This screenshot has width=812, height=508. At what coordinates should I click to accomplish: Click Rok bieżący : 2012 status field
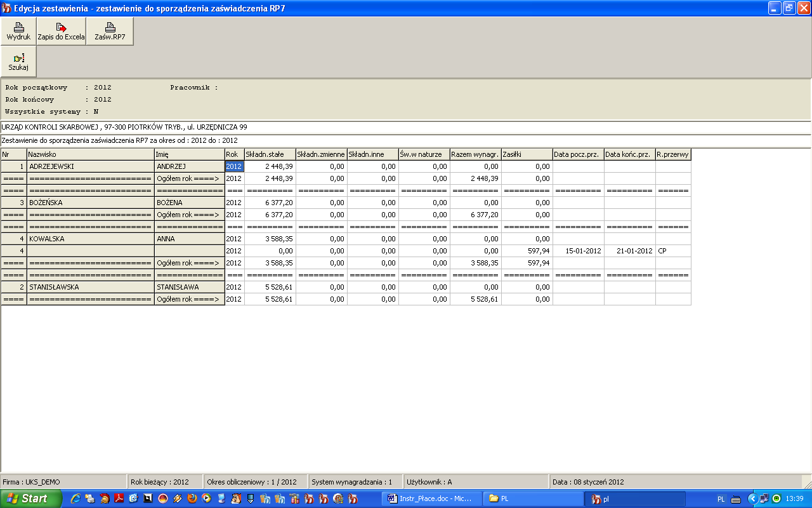point(165,482)
